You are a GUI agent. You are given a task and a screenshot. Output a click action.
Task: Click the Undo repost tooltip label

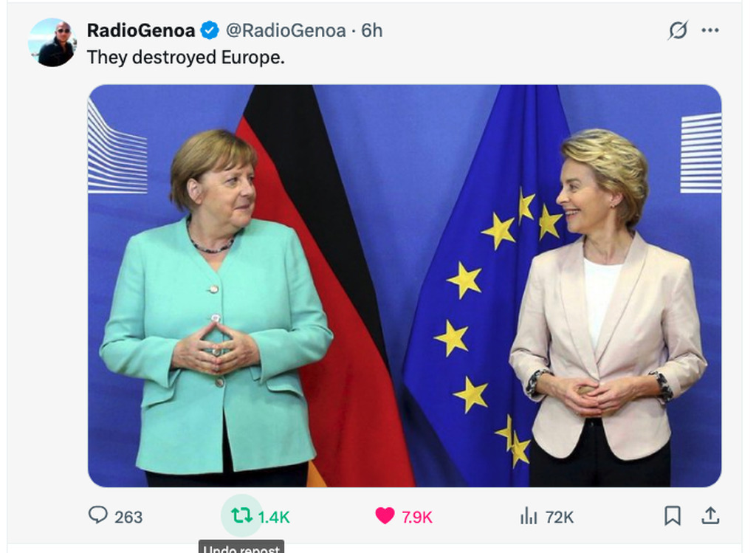click(x=241, y=547)
